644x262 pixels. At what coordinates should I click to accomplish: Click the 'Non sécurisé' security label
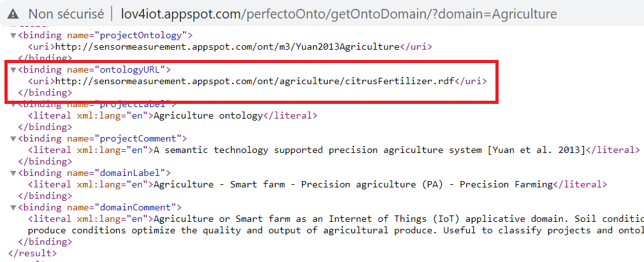coord(66,14)
